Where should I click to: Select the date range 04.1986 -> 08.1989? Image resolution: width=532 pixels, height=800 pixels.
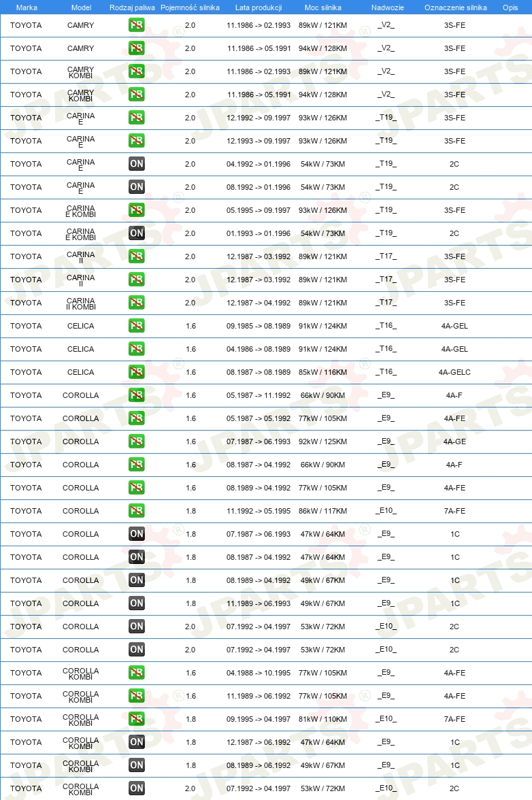click(x=259, y=349)
